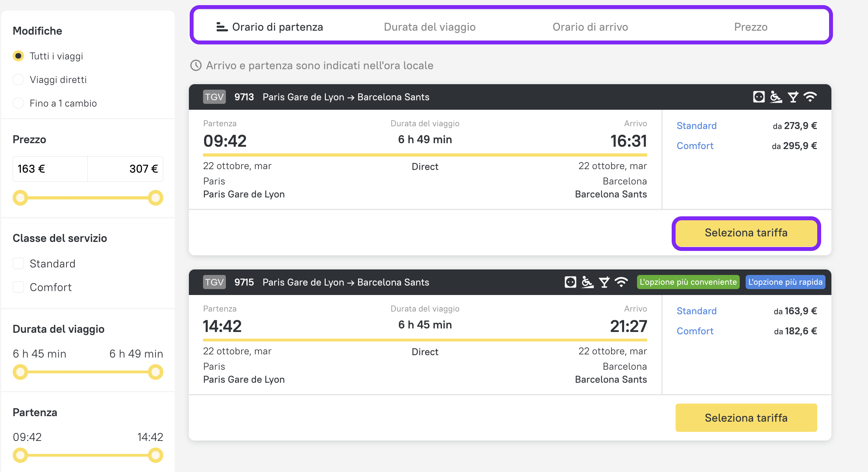Click bar service icon on train 9713
The width and height of the screenshot is (868, 472).
[x=793, y=97]
